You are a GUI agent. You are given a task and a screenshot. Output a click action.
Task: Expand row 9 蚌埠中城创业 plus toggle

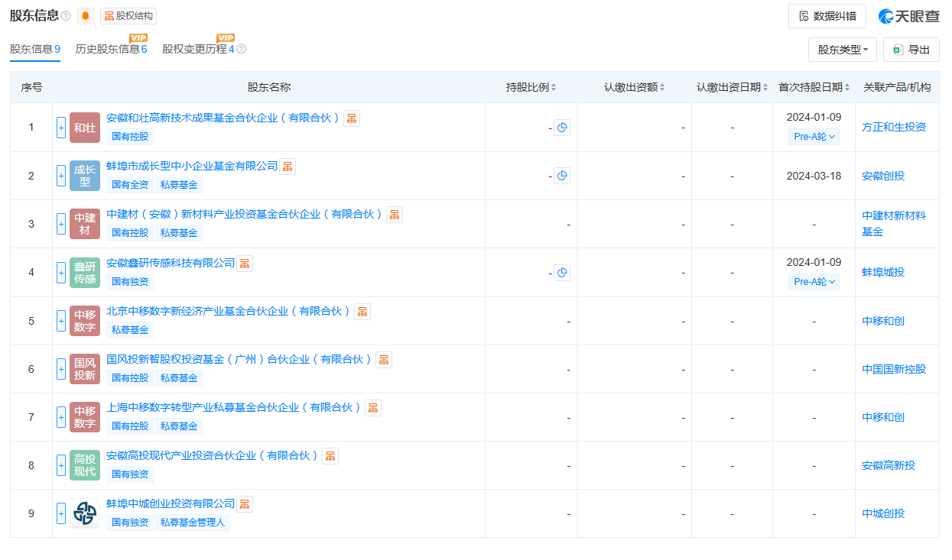coord(61,513)
